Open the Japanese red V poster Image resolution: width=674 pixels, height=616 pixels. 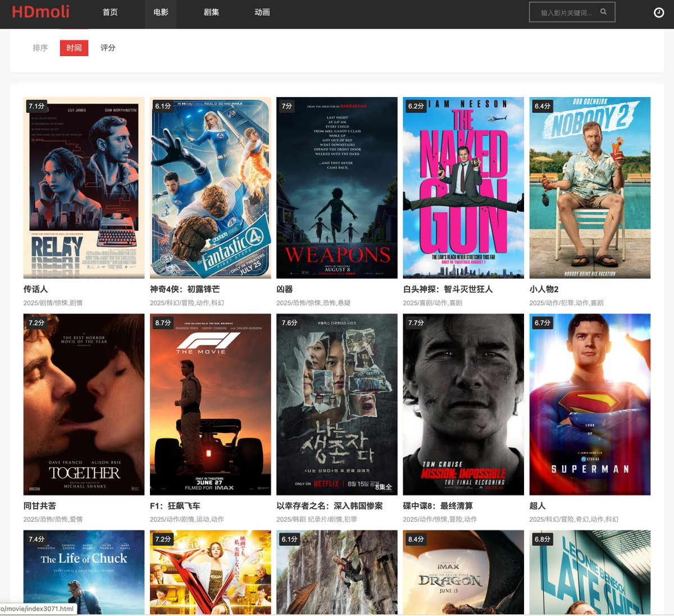(x=210, y=572)
